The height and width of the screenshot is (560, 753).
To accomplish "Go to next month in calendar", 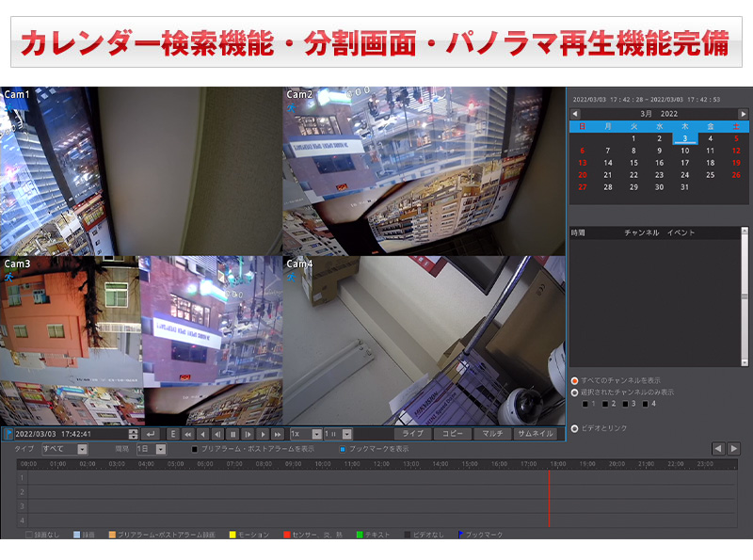I will point(743,114).
